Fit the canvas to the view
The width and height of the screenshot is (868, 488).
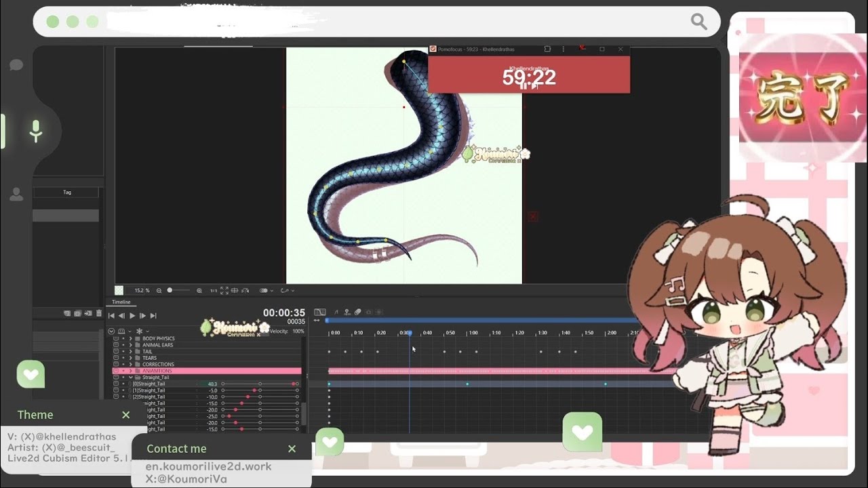point(224,291)
